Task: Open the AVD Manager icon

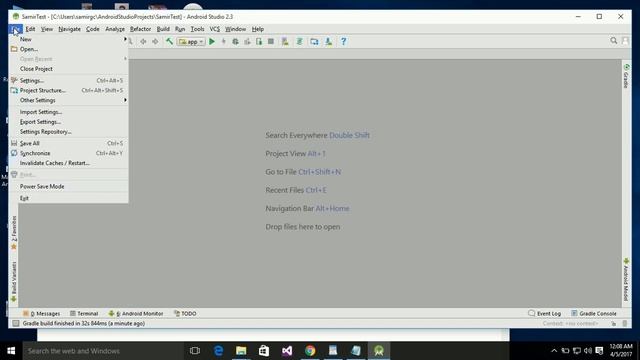Action: pos(285,41)
